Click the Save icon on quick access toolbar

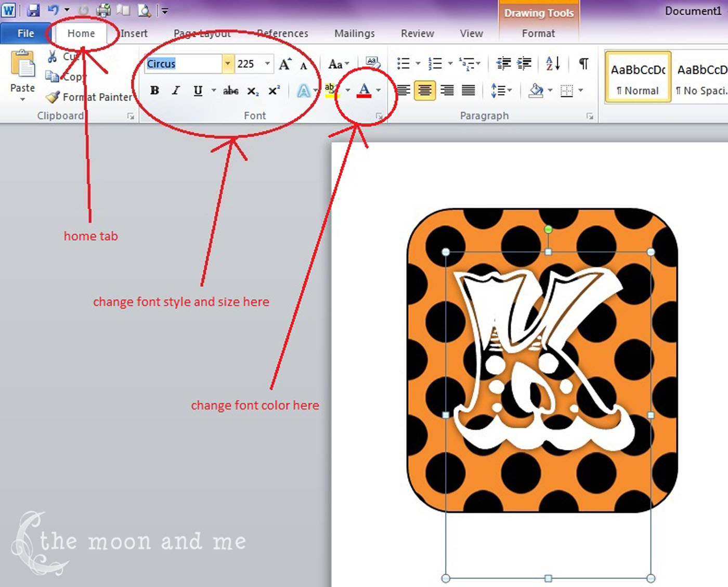[x=33, y=9]
